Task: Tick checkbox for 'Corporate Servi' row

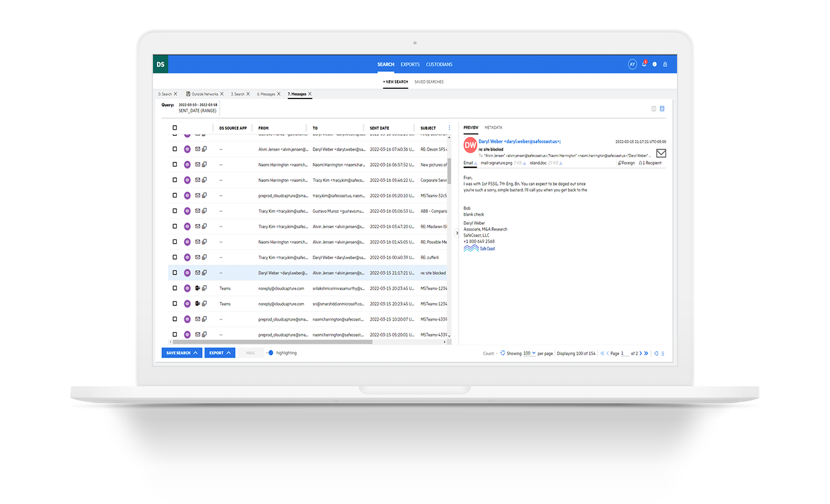Action: pos(175,180)
